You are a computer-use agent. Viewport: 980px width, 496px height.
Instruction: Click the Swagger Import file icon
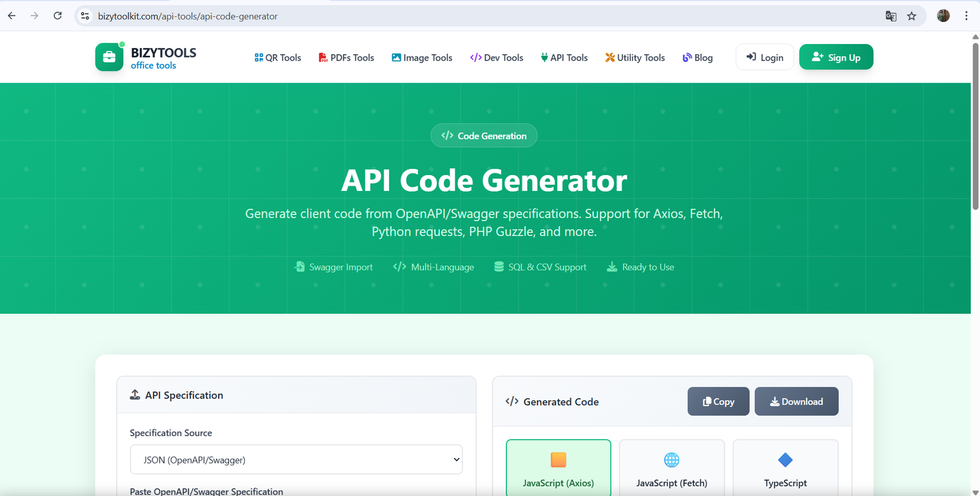tap(300, 266)
